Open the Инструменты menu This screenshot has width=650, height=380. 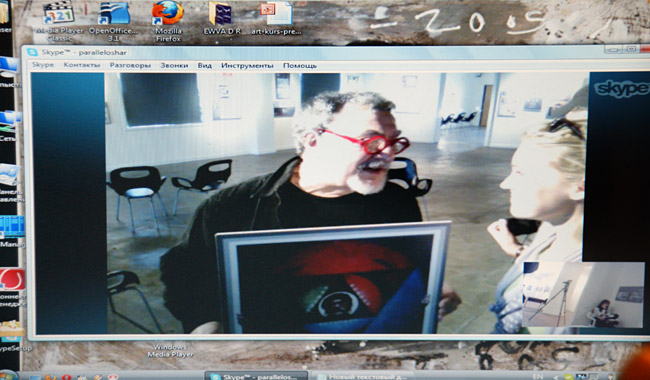[247, 65]
